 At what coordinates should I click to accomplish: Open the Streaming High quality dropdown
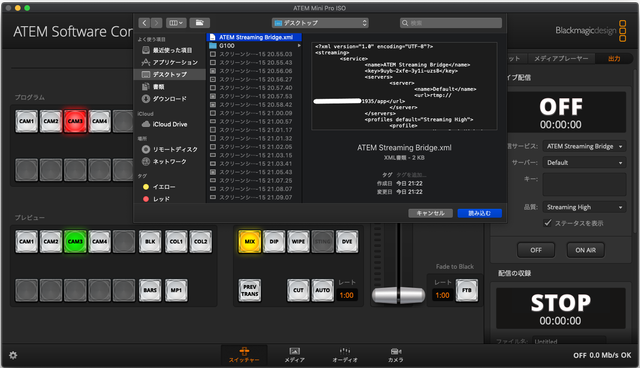pyautogui.click(x=584, y=207)
